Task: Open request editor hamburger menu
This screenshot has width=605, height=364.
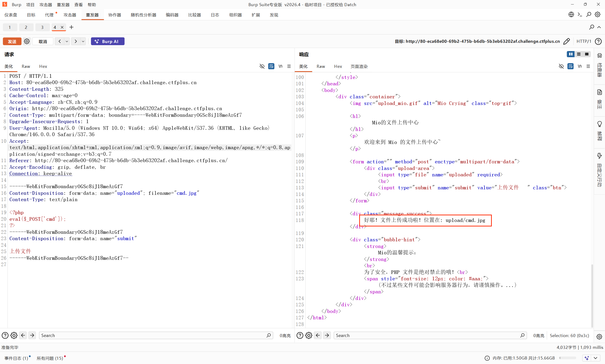Action: click(x=289, y=66)
